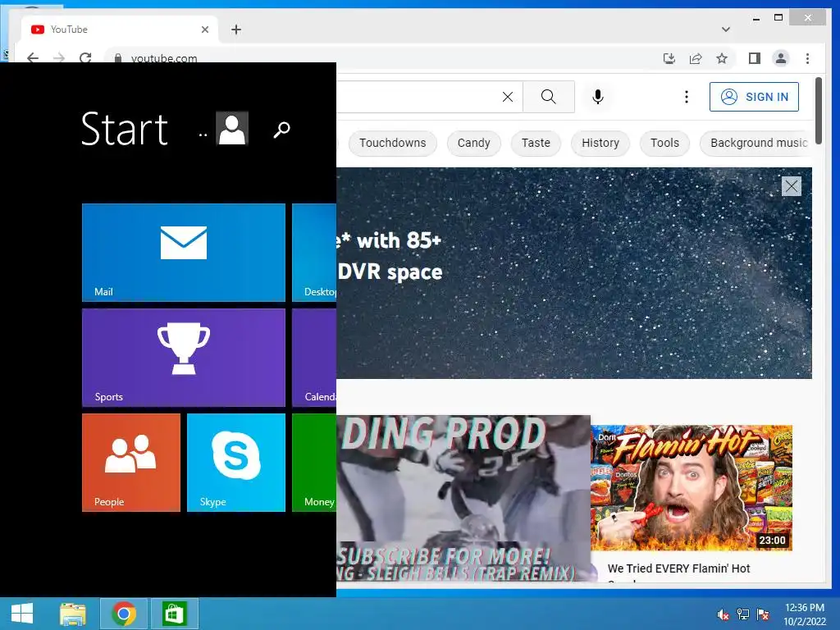840x630 pixels.
Task: Bookmark this page with the star
Action: (722, 58)
